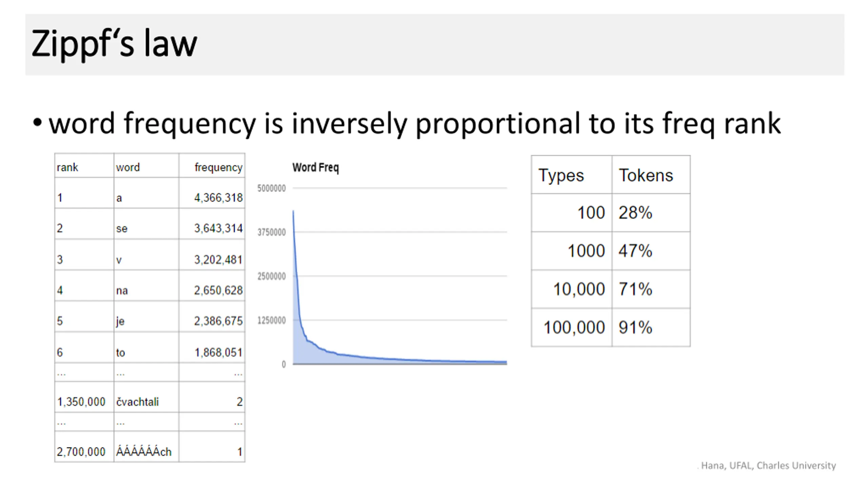Viewport: 868px width, 488px height.
Task: Click the frequency value 4,366,318
Action: coord(218,198)
